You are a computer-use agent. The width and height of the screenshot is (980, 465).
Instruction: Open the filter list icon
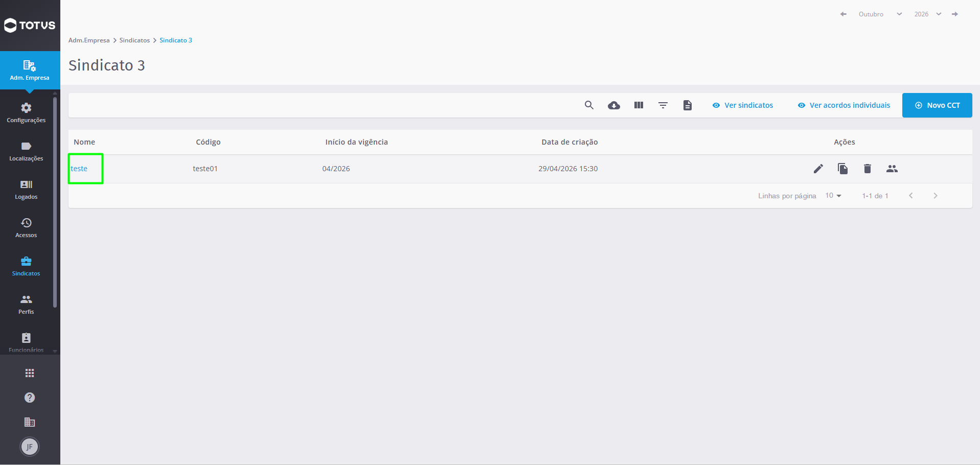(x=663, y=105)
